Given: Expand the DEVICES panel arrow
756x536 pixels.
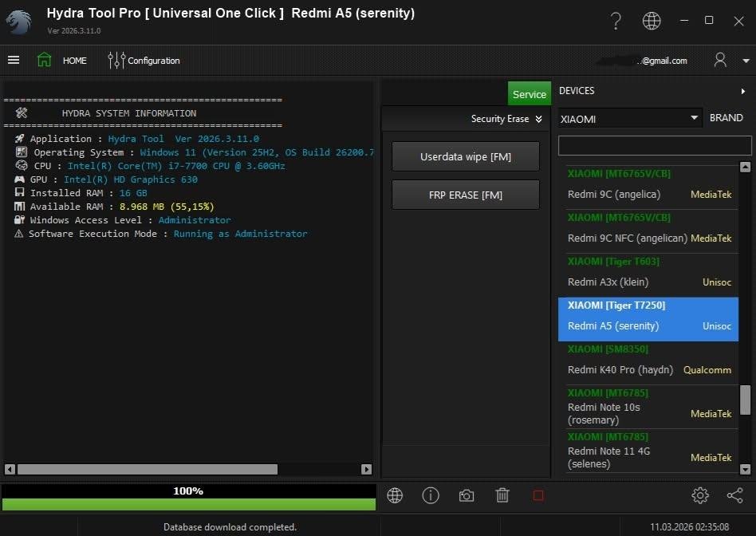Looking at the screenshot, I should coord(743,91).
